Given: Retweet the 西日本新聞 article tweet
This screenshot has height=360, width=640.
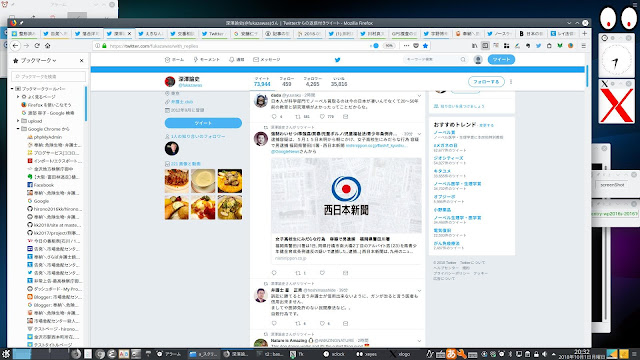Looking at the screenshot, I should [298, 273].
